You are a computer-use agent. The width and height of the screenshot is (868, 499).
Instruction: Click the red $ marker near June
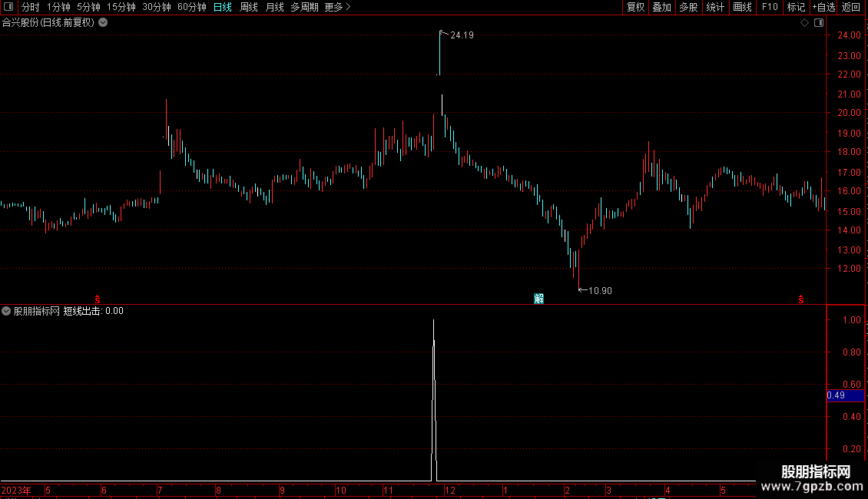(98, 299)
